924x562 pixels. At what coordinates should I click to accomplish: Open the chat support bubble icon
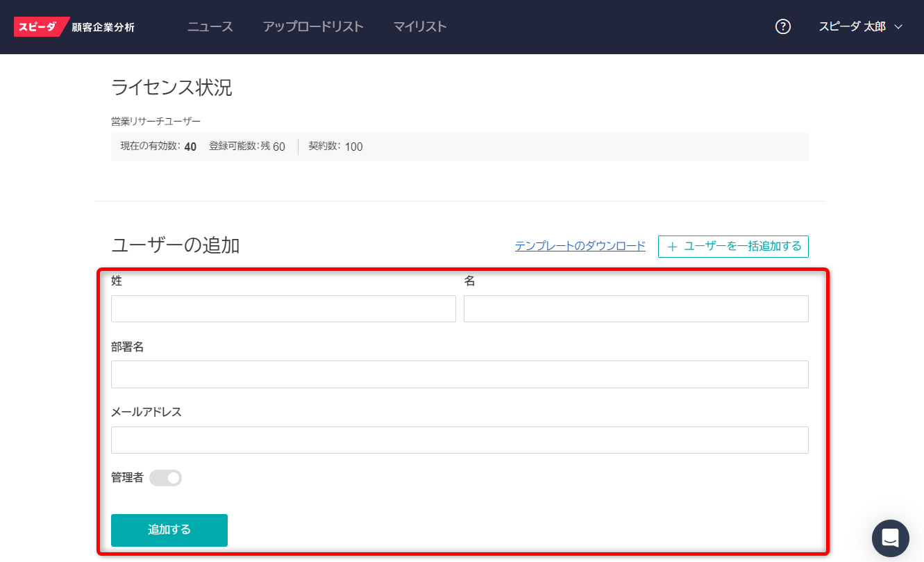pyautogui.click(x=890, y=538)
